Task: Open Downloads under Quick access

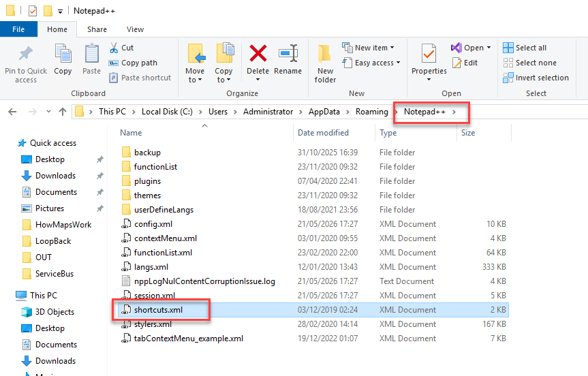Action: coord(55,176)
